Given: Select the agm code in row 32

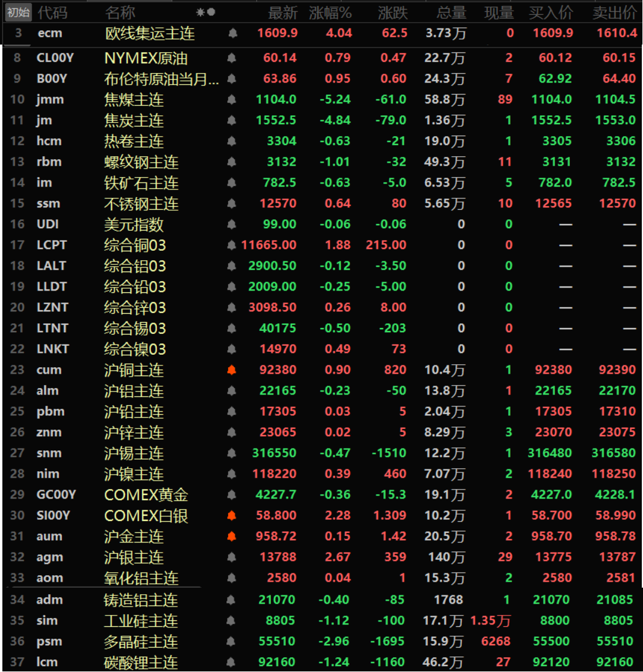Looking at the screenshot, I should tap(49, 557).
